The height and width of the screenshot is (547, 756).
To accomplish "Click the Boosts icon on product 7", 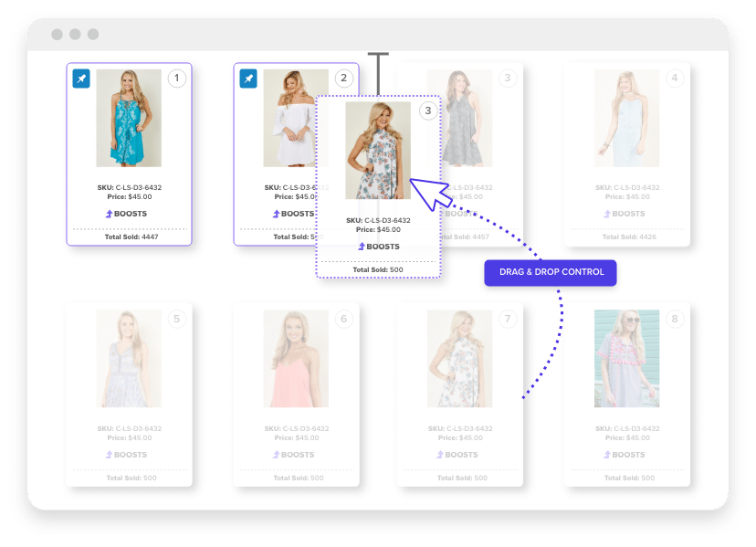I will point(458,454).
